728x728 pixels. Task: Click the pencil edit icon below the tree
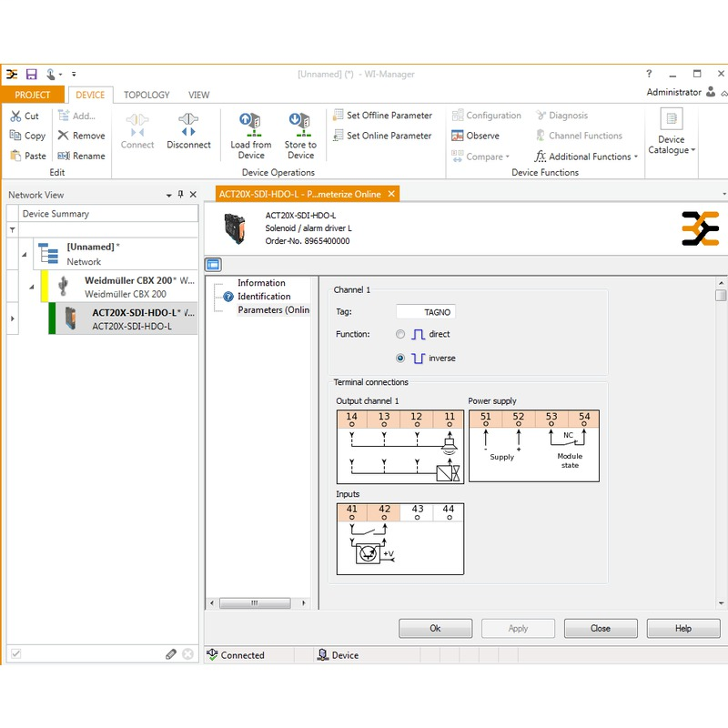(171, 654)
